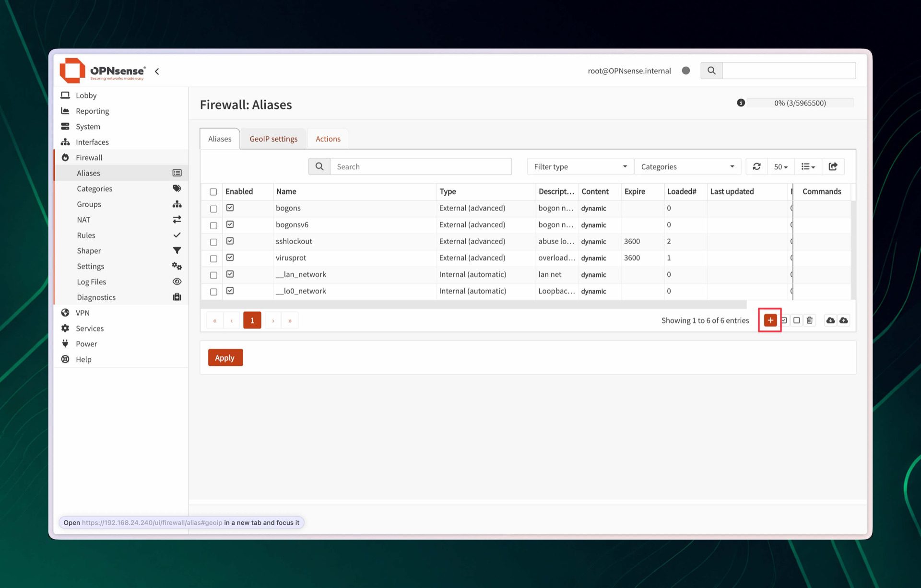Image resolution: width=921 pixels, height=588 pixels.
Task: Click the download aliases cloud icon
Action: click(x=830, y=320)
